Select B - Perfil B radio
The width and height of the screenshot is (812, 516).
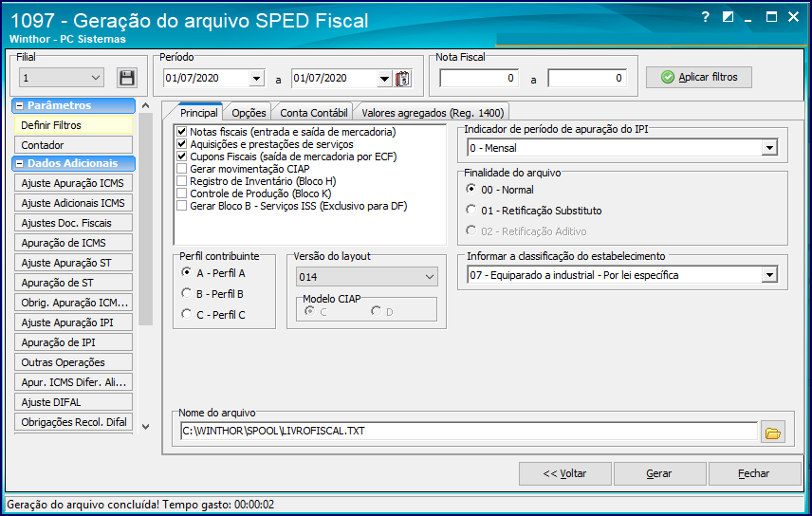click(187, 293)
